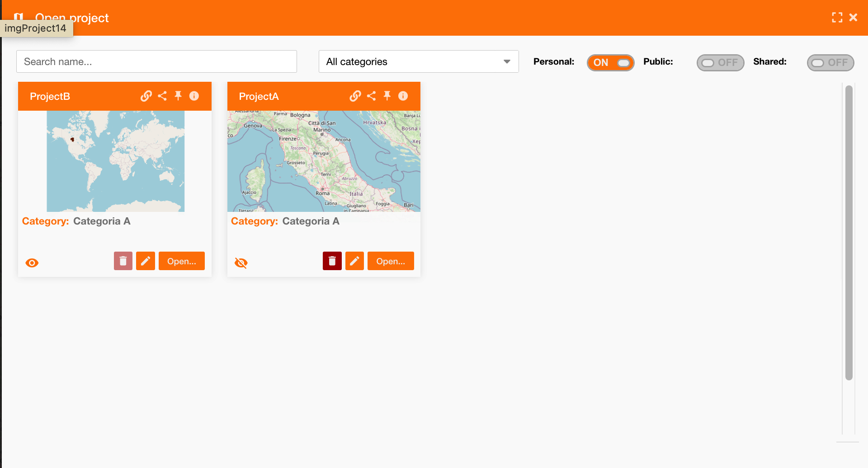Click ProjectA's Categoria A label
868x468 pixels.
coord(311,221)
